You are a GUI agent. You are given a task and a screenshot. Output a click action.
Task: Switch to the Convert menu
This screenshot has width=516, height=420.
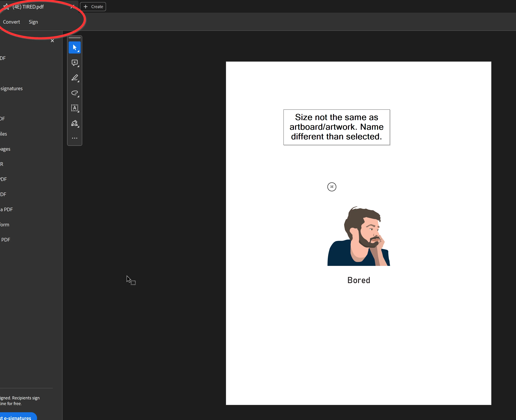[x=11, y=22]
